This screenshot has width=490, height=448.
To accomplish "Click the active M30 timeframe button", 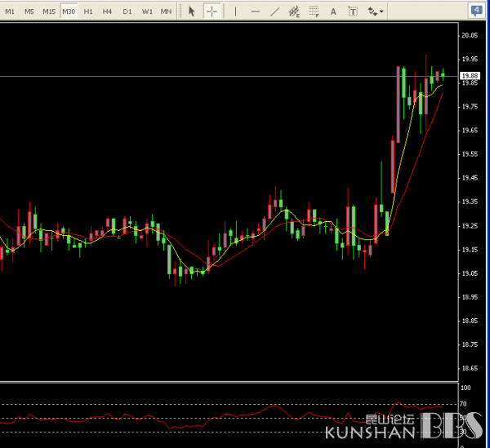I will [x=69, y=11].
